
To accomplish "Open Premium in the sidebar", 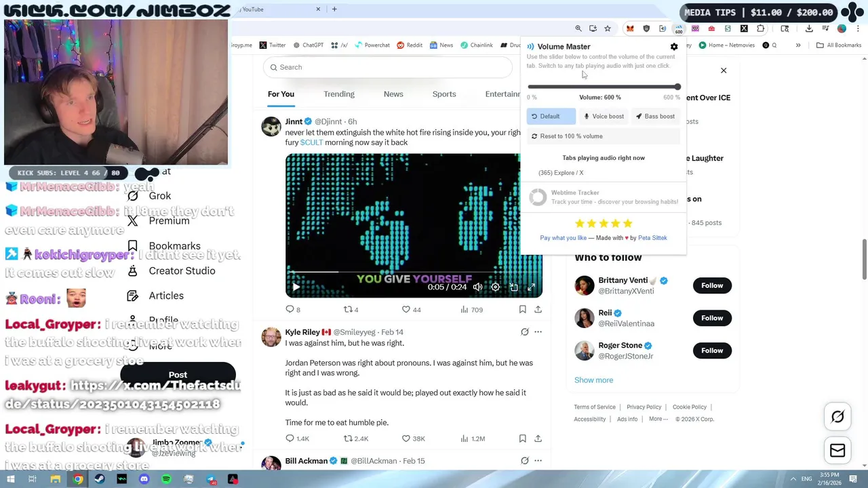I will [159, 221].
